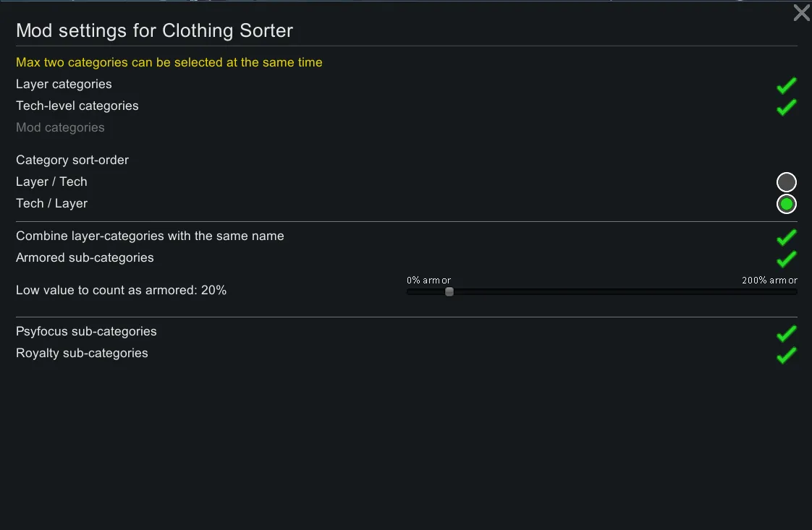Click the armor slider track near 200%
This screenshot has width=812, height=530.
point(789,291)
